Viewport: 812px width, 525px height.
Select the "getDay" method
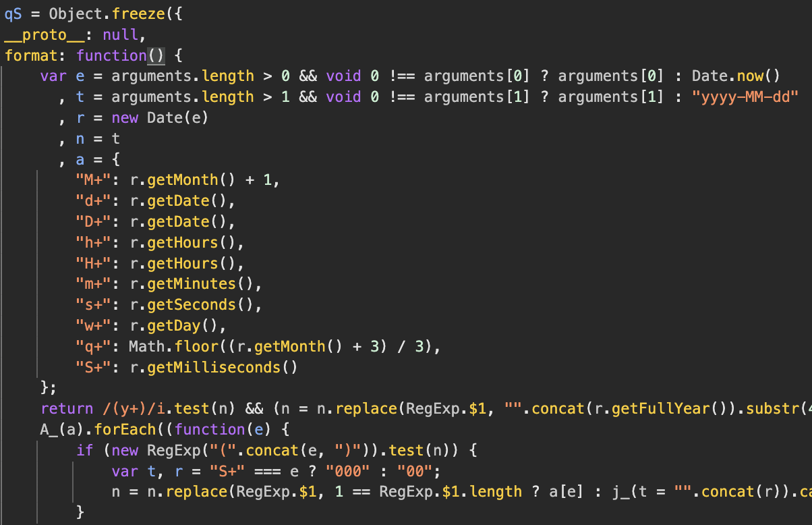pyautogui.click(x=174, y=327)
